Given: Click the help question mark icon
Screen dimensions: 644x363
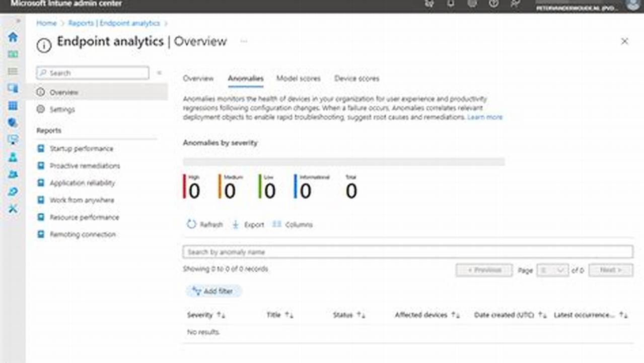Looking at the screenshot, I should point(494,4).
